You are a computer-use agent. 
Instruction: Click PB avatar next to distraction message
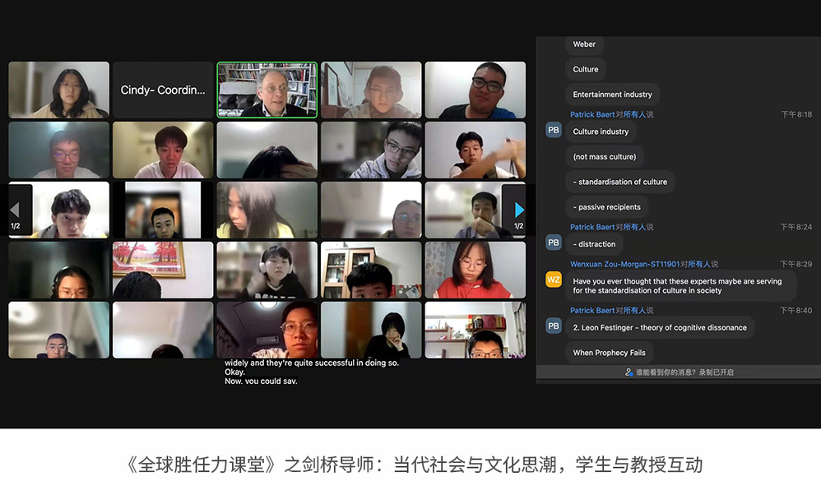(554, 243)
